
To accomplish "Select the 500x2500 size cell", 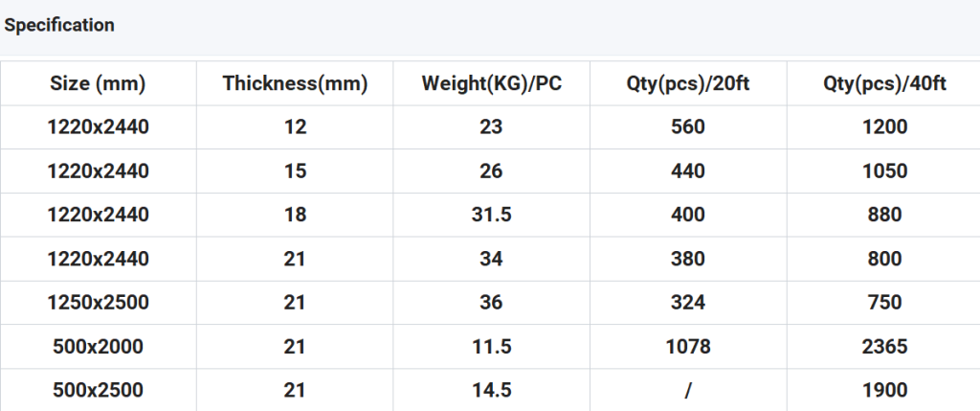I will 99,390.
